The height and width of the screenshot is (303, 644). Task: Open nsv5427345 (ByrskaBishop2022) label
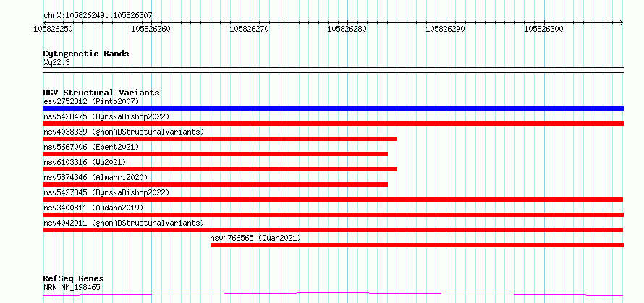106,192
